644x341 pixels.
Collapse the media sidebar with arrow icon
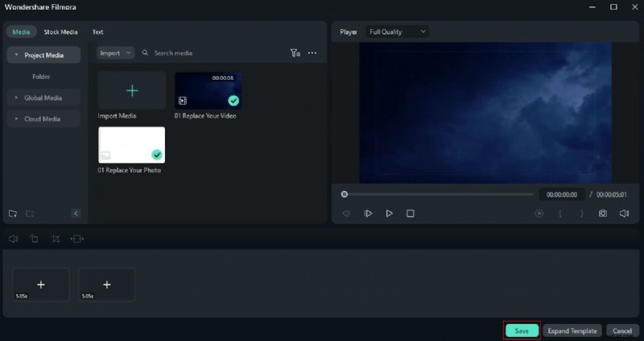pyautogui.click(x=76, y=213)
